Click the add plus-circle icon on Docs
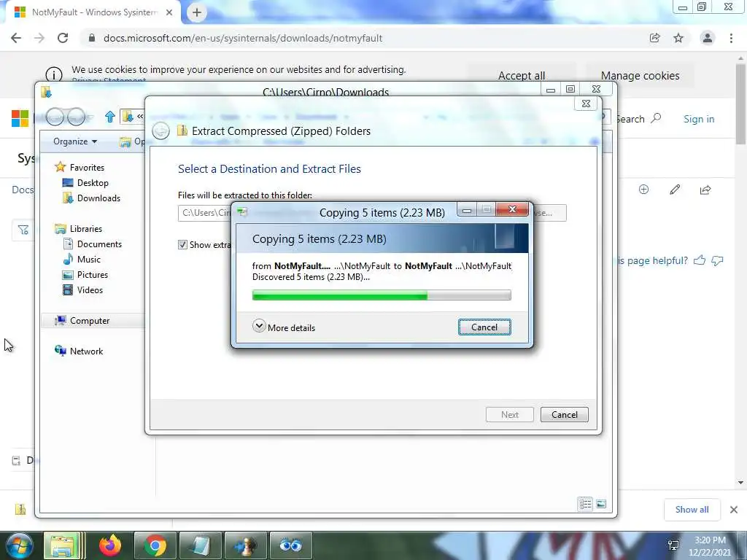This screenshot has height=560, width=747. pos(643,190)
